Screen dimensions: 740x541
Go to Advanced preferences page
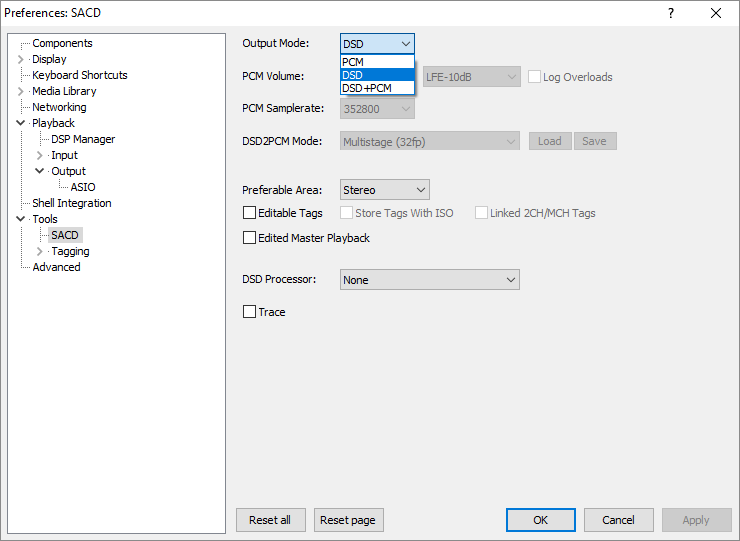click(56, 267)
